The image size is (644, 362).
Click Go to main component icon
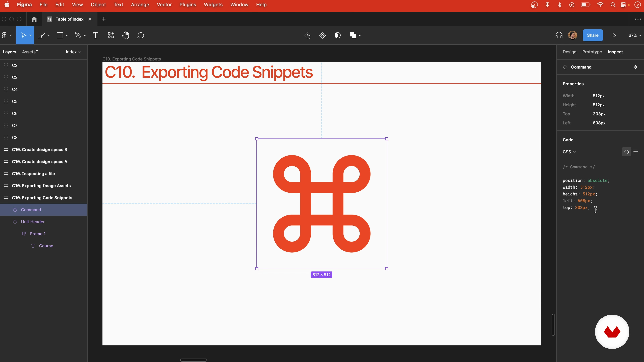[307, 35]
